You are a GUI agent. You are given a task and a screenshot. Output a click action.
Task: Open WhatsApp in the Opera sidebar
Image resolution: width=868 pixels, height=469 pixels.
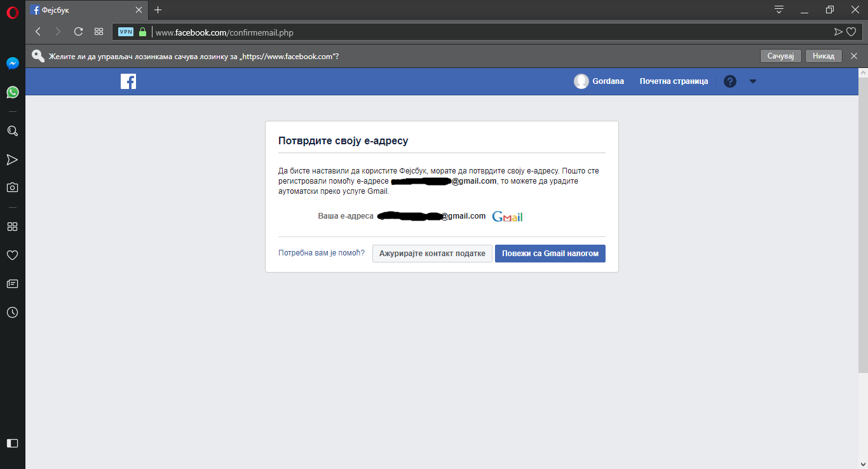(13, 92)
